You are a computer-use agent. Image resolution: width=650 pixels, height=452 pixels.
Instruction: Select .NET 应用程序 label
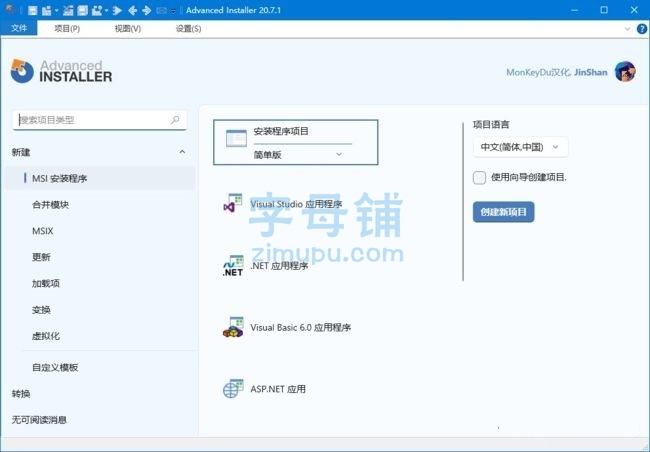(x=279, y=266)
